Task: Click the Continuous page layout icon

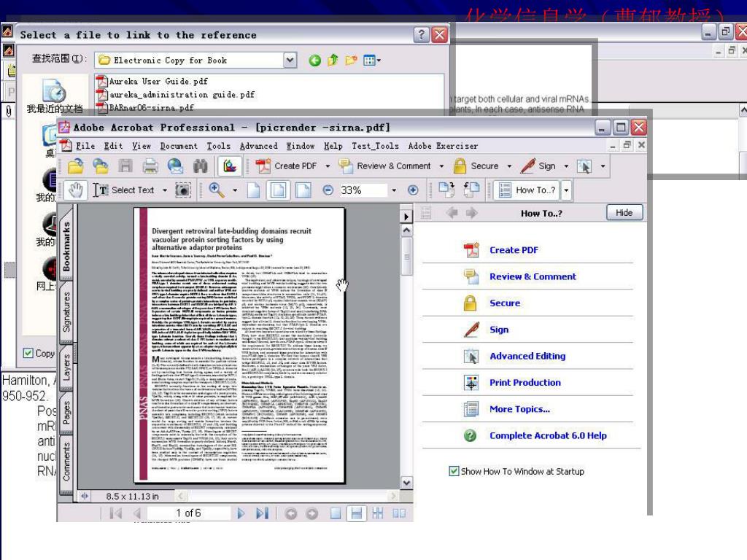Action: click(x=356, y=513)
